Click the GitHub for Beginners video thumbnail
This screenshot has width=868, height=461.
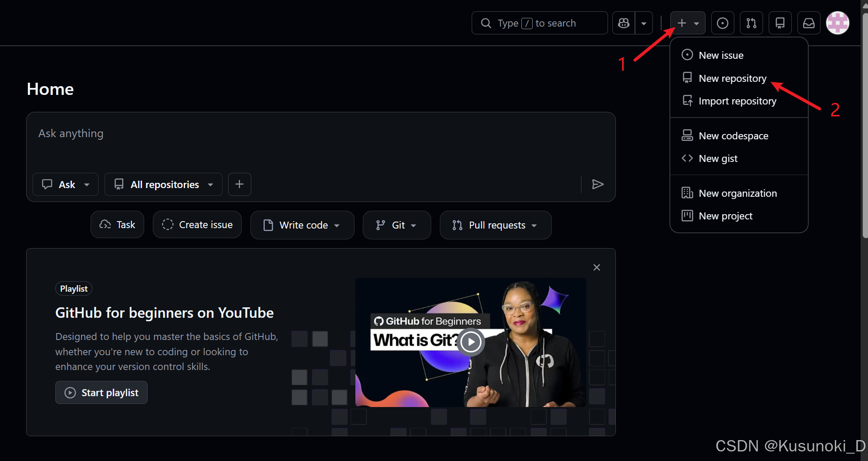point(471,342)
